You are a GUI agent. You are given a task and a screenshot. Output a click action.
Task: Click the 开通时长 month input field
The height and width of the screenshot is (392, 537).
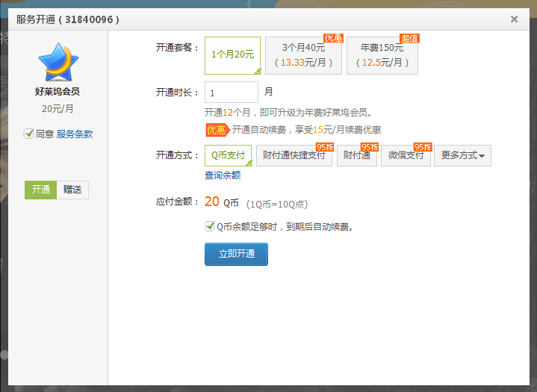[x=232, y=93]
